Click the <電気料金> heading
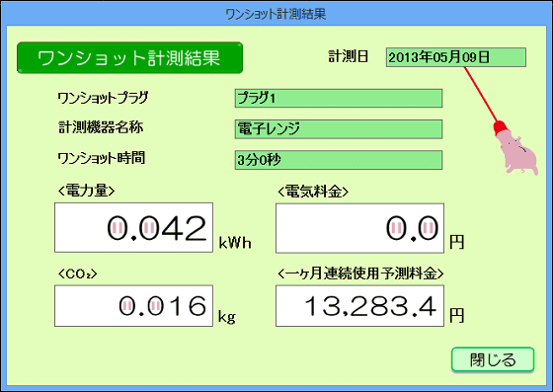This screenshot has height=392, width=553. click(313, 192)
